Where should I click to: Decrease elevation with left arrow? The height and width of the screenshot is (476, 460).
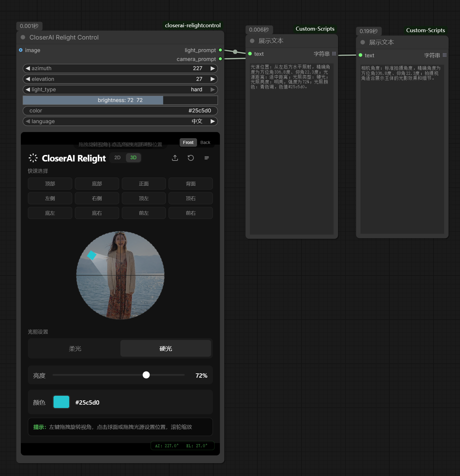click(x=28, y=79)
